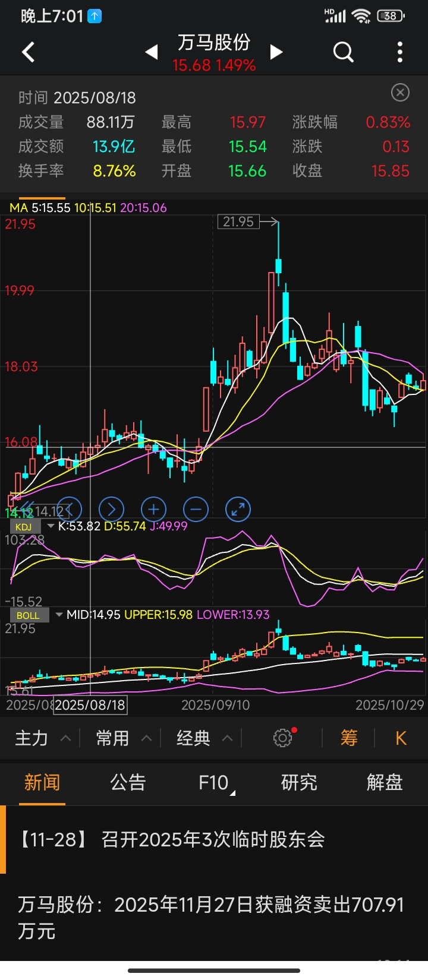428x980 pixels.
Task: Open the KDJ indicator selector
Action: coord(32,527)
